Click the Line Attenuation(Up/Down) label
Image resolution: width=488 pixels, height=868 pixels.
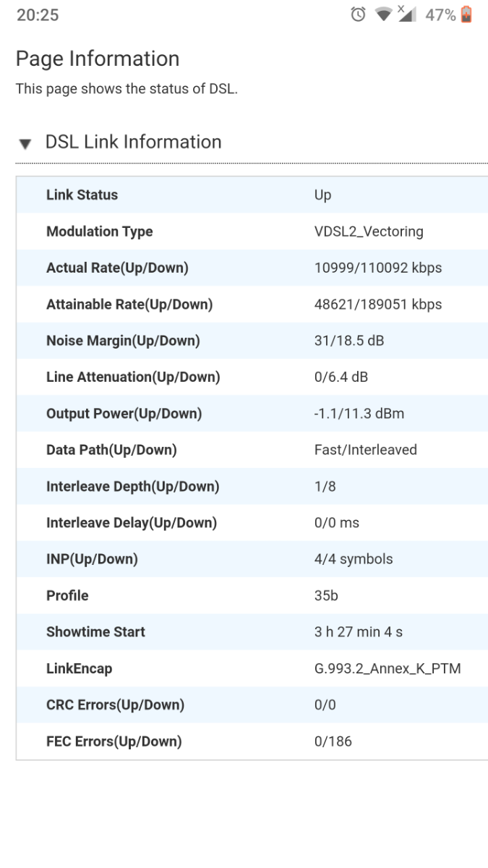point(133,377)
